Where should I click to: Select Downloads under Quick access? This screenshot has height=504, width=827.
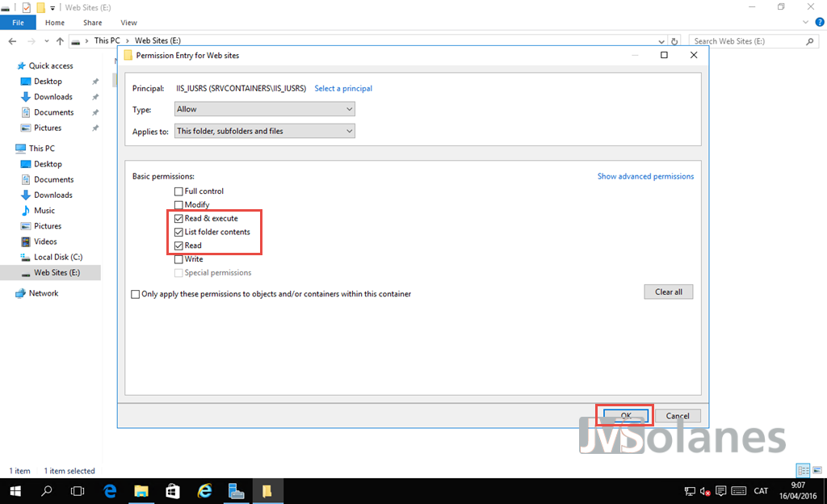(52, 97)
